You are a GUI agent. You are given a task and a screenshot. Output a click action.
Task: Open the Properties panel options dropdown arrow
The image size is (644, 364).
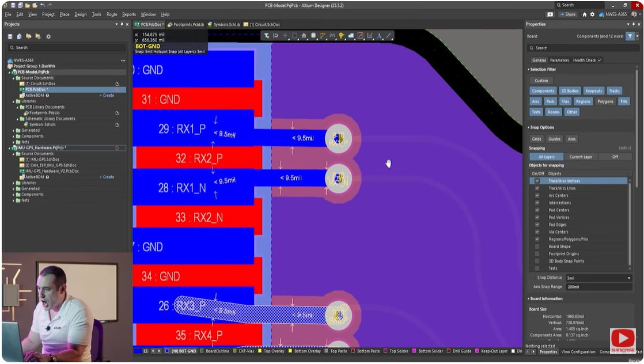point(628,25)
